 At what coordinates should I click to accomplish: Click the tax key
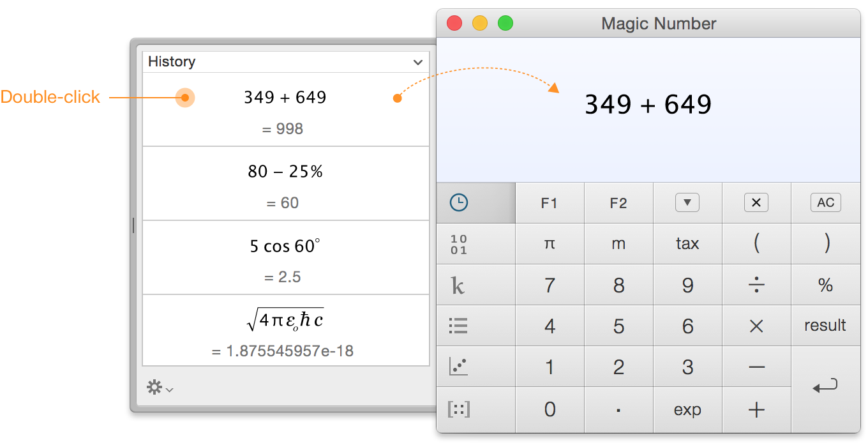(687, 244)
